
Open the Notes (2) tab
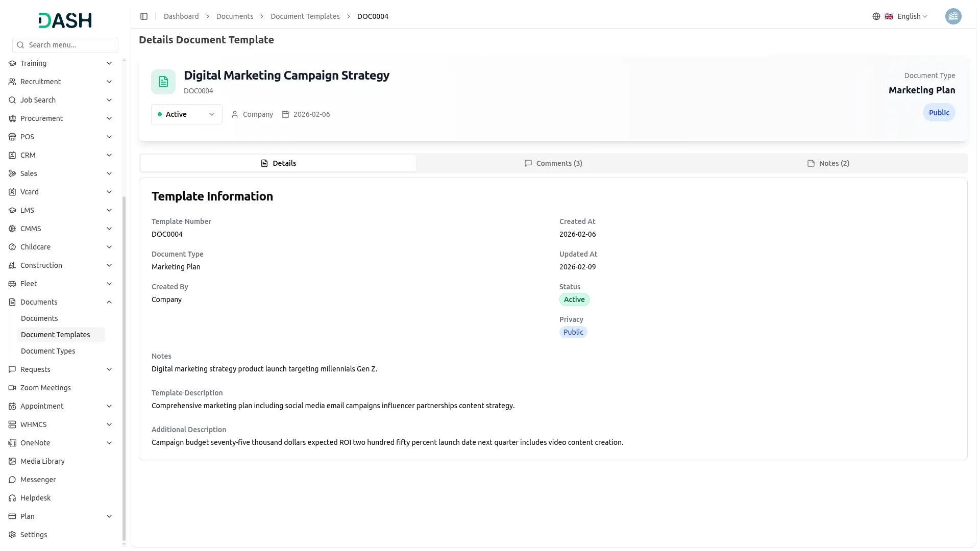point(828,163)
